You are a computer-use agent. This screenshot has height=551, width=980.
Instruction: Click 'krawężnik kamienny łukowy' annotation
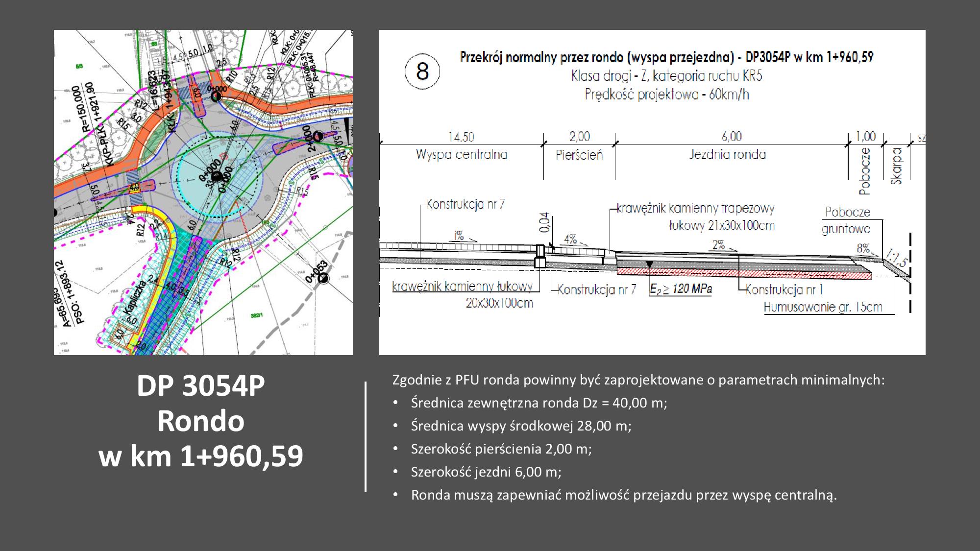click(x=462, y=287)
